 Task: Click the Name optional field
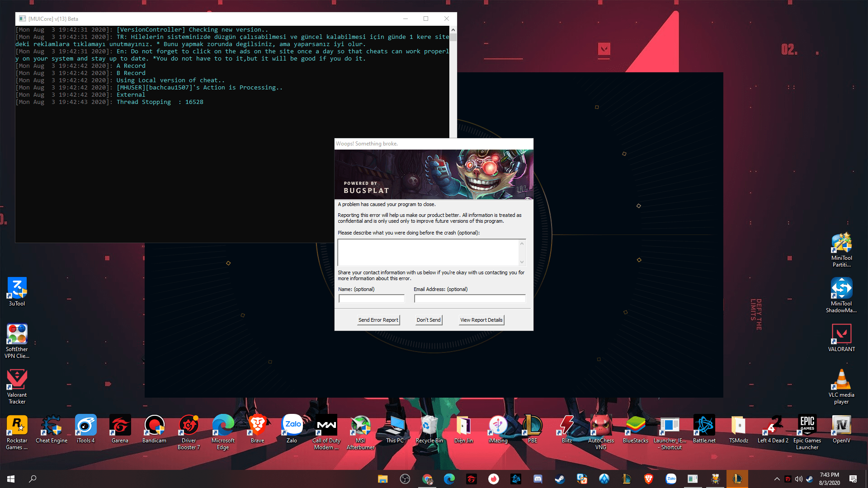pos(372,299)
